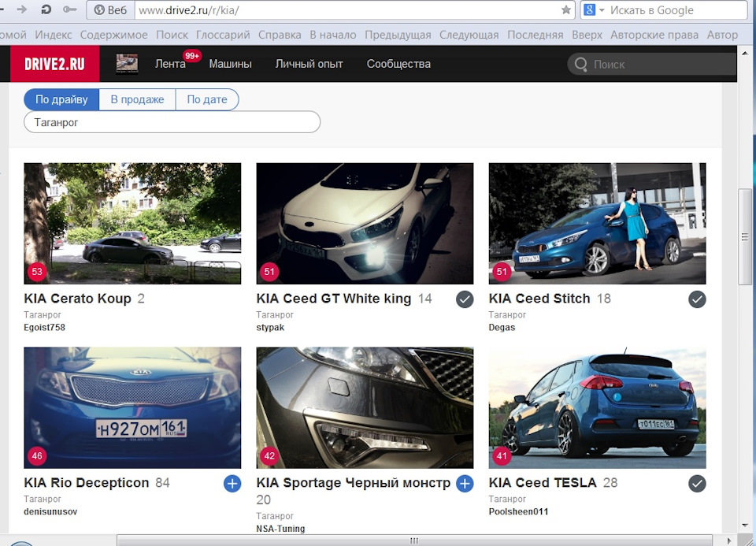Toggle the checkmark for KIA Ceed TESLA
The height and width of the screenshot is (546, 756).
click(x=697, y=483)
